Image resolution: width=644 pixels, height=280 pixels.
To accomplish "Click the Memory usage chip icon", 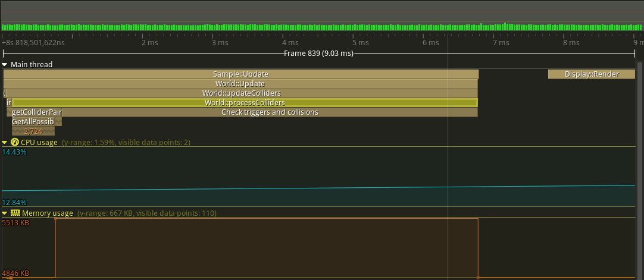I will coord(15,213).
